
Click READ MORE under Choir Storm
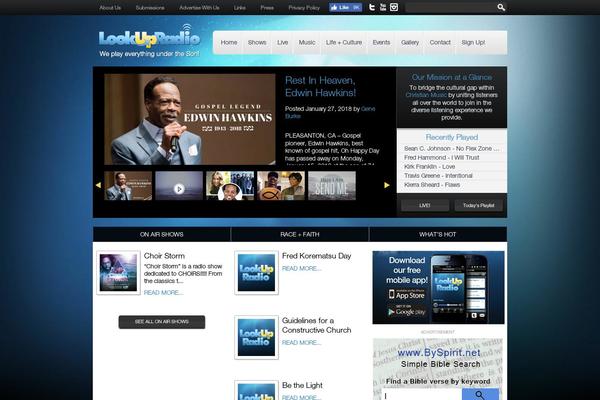coord(163,293)
